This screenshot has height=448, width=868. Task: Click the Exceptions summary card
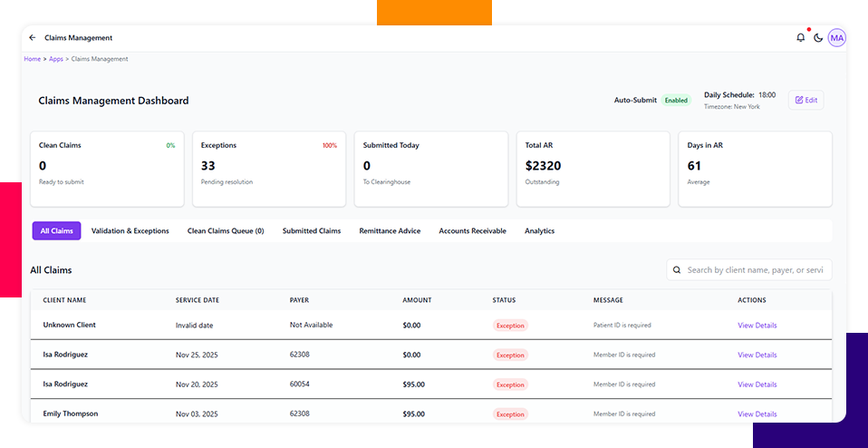269,169
